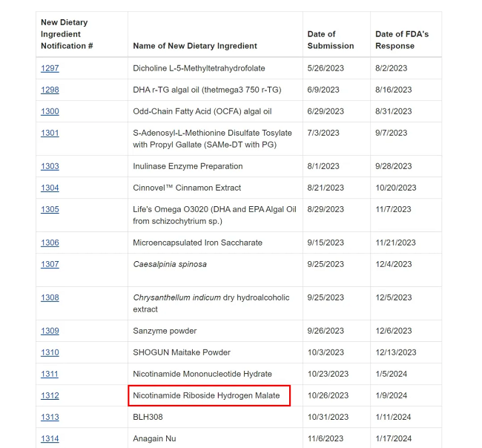Open notification 1314 for Anagain Nu
This screenshot has height=448, width=482.
pos(50,438)
